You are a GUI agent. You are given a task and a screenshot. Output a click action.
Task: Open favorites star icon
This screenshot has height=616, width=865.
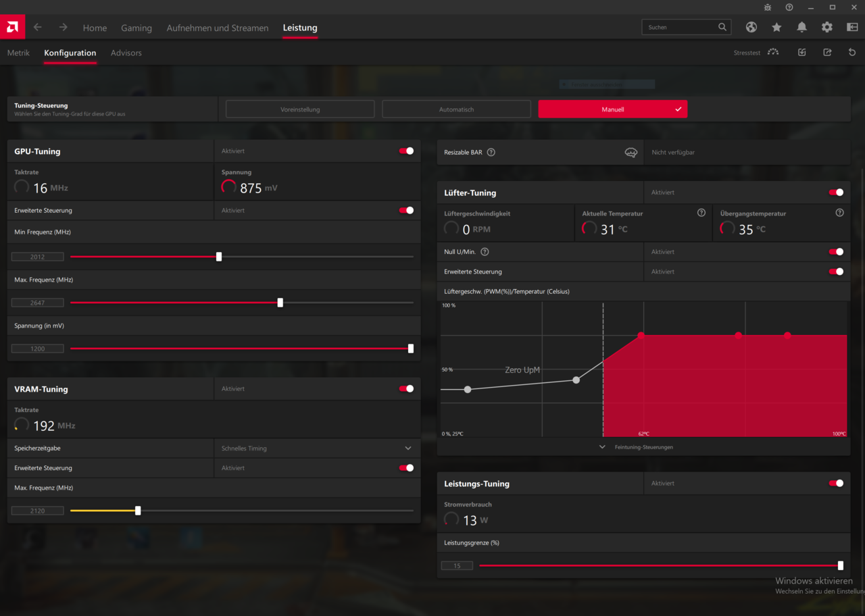click(776, 27)
